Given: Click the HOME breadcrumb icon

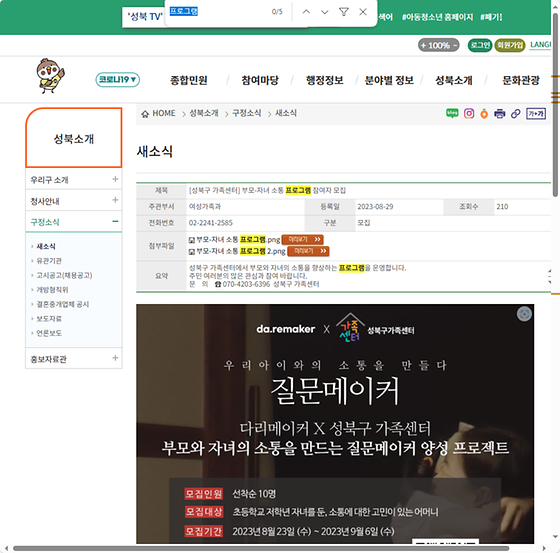Looking at the screenshot, I should (145, 114).
